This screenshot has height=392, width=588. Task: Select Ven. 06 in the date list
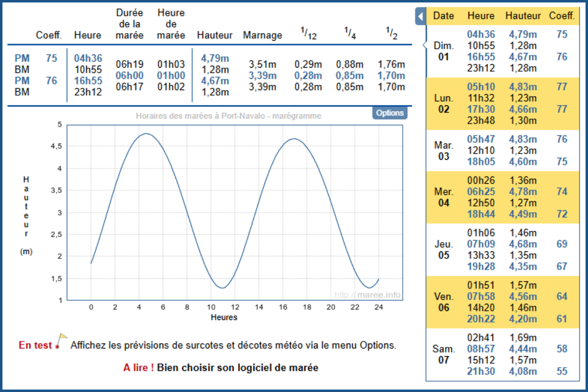point(443,302)
